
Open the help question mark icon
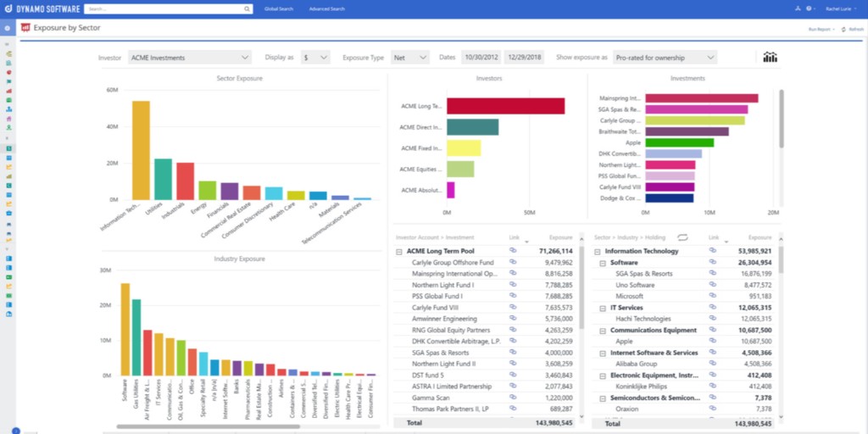809,8
